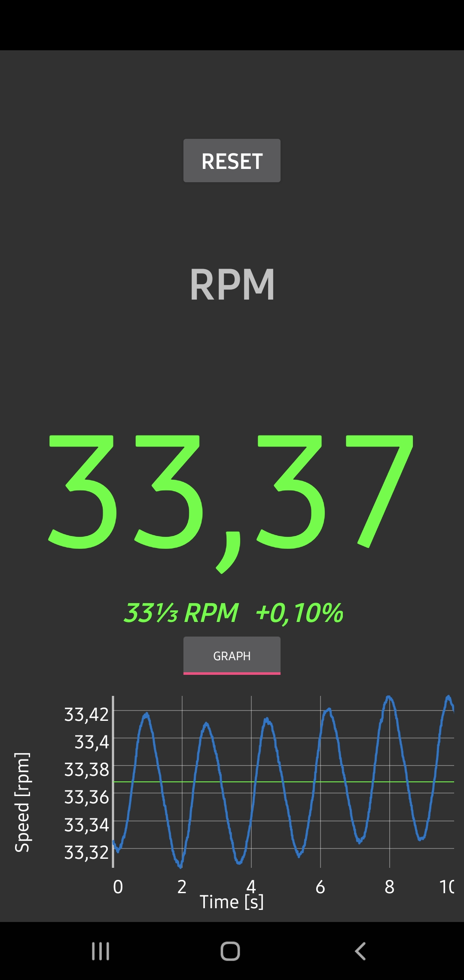Select the 2 mark on the time axis
This screenshot has width=464, height=980.
click(182, 887)
